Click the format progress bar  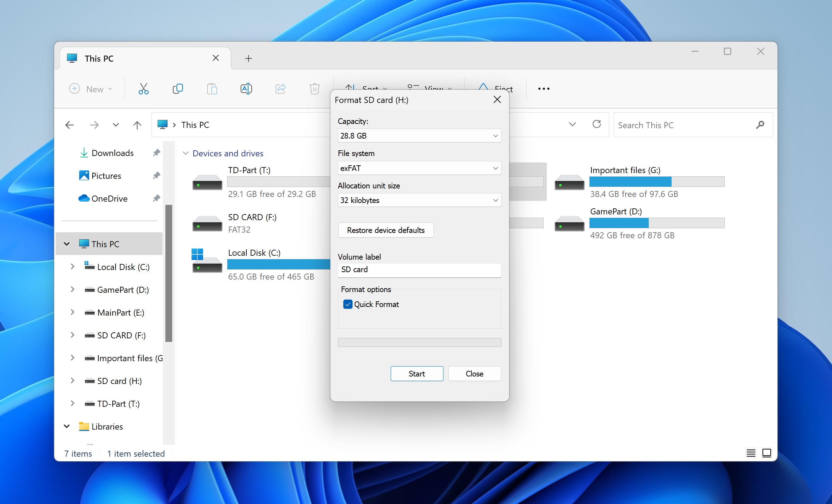(x=419, y=342)
